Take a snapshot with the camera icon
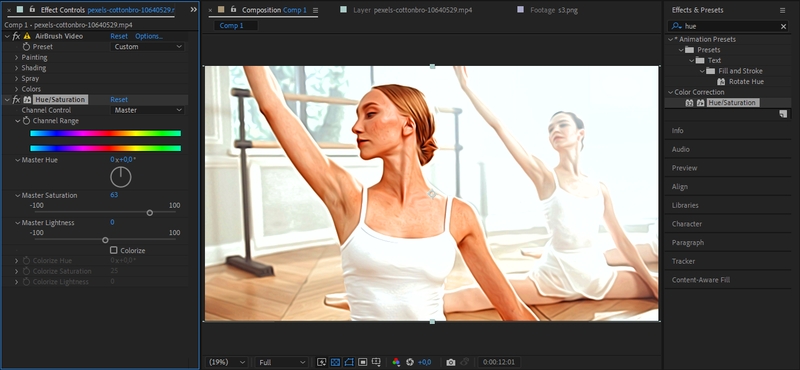 451,362
